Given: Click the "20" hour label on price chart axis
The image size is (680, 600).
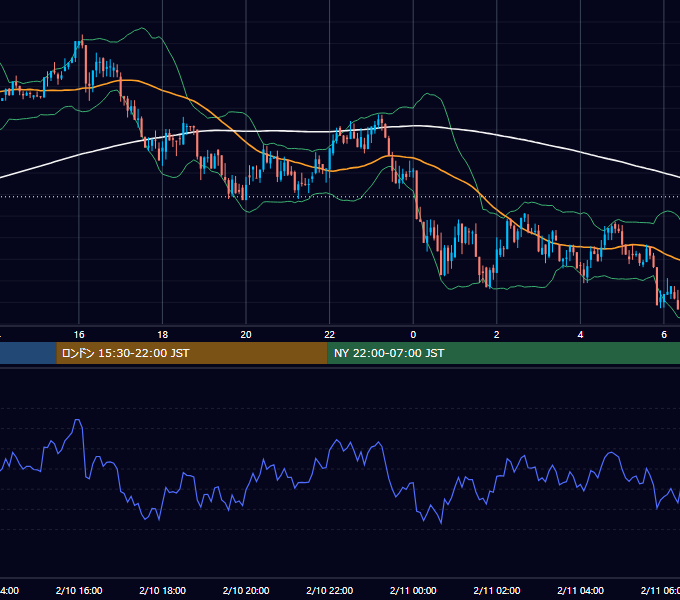Looking at the screenshot, I should 246,335.
